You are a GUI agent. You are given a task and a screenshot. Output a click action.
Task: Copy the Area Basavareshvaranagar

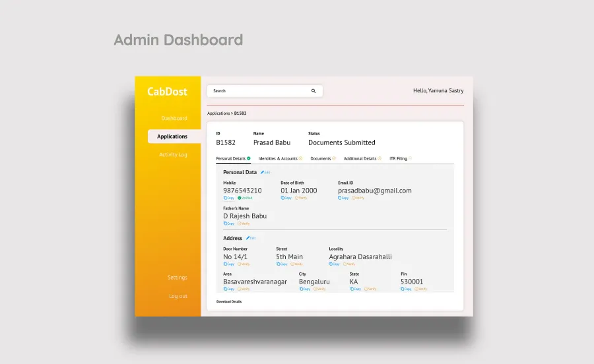229,289
